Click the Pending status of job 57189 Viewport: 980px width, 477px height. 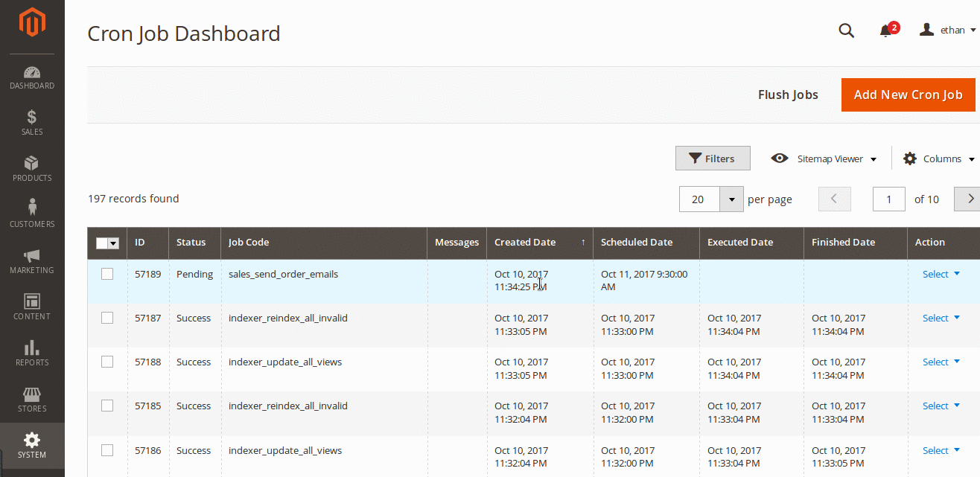coord(194,274)
